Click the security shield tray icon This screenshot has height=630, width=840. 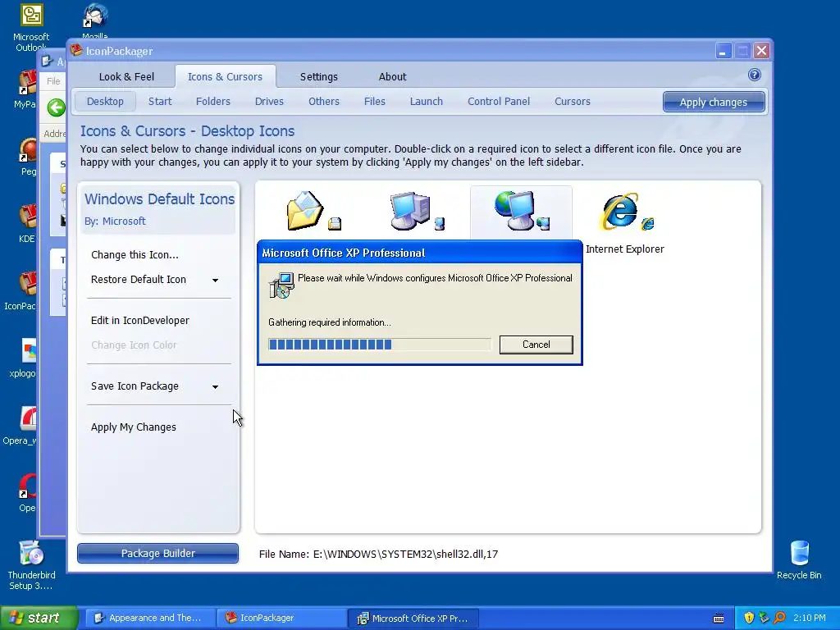click(749, 618)
